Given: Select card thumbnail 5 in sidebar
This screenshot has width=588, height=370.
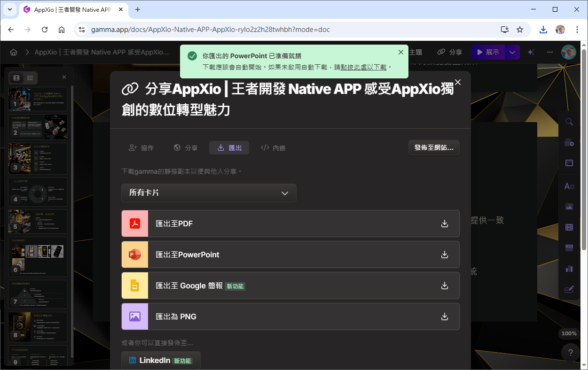Looking at the screenshot, I should coord(38,222).
